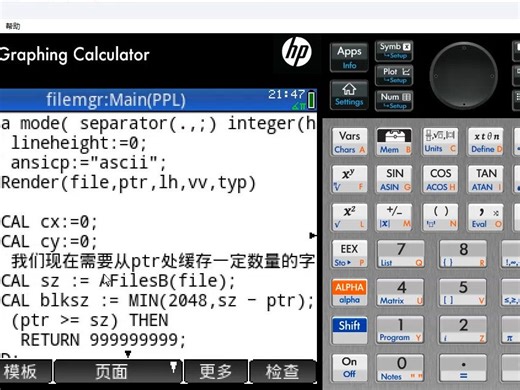
Task: Tap the Symb Setup key
Action: (x=394, y=51)
